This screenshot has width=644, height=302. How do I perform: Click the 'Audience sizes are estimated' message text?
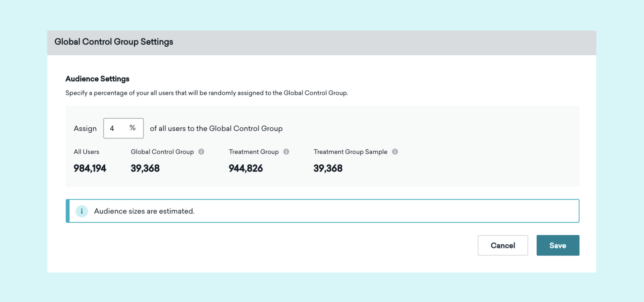click(144, 211)
